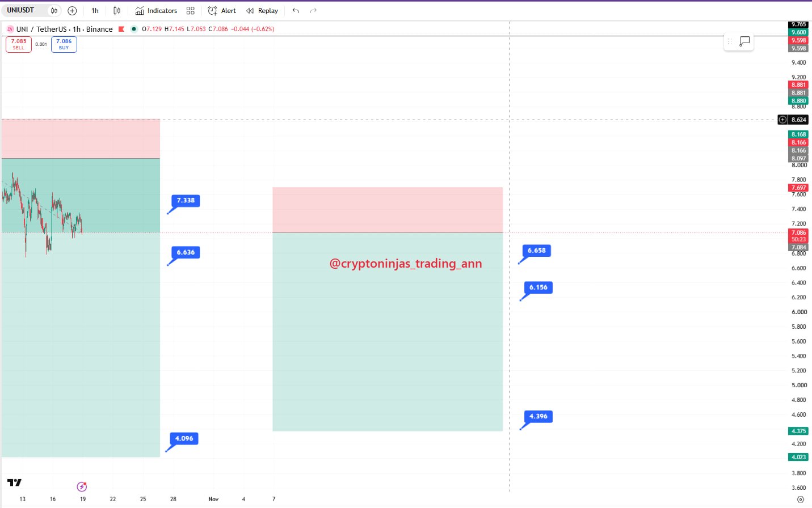Click the 7.086 BUY button
The height and width of the screenshot is (508, 812).
[64, 44]
